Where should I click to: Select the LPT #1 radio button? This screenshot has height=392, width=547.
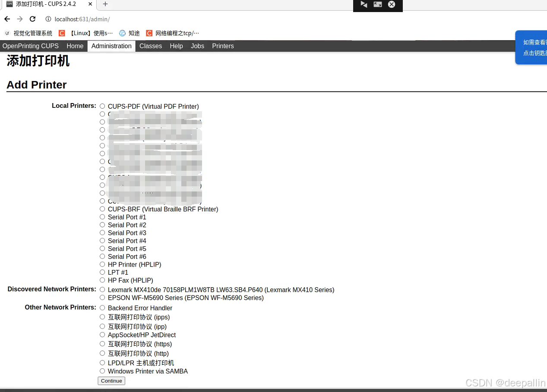click(102, 272)
